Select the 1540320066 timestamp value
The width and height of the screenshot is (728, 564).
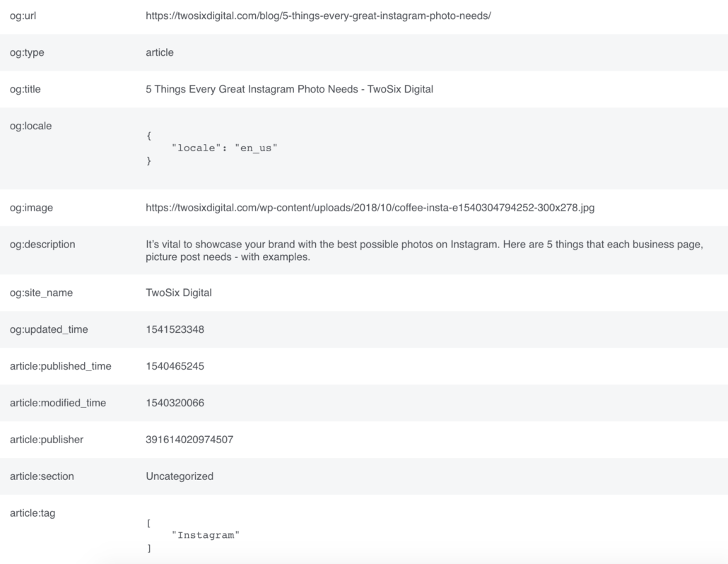175,403
